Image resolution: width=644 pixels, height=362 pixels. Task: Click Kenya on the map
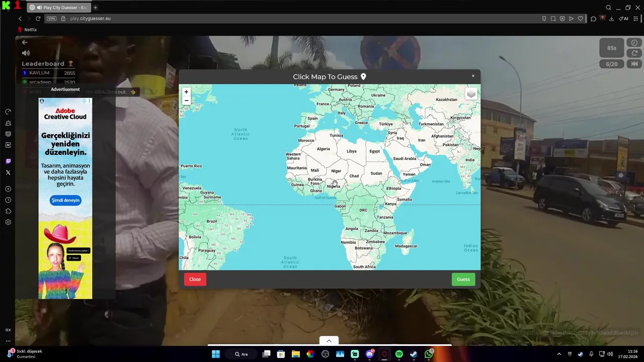tap(390, 204)
